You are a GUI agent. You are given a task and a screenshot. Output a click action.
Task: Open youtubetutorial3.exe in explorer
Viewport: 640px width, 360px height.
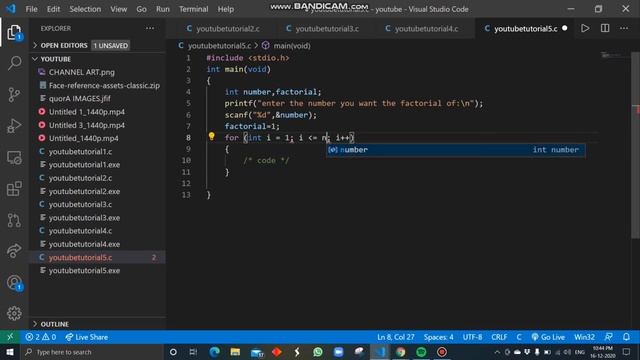point(97,218)
